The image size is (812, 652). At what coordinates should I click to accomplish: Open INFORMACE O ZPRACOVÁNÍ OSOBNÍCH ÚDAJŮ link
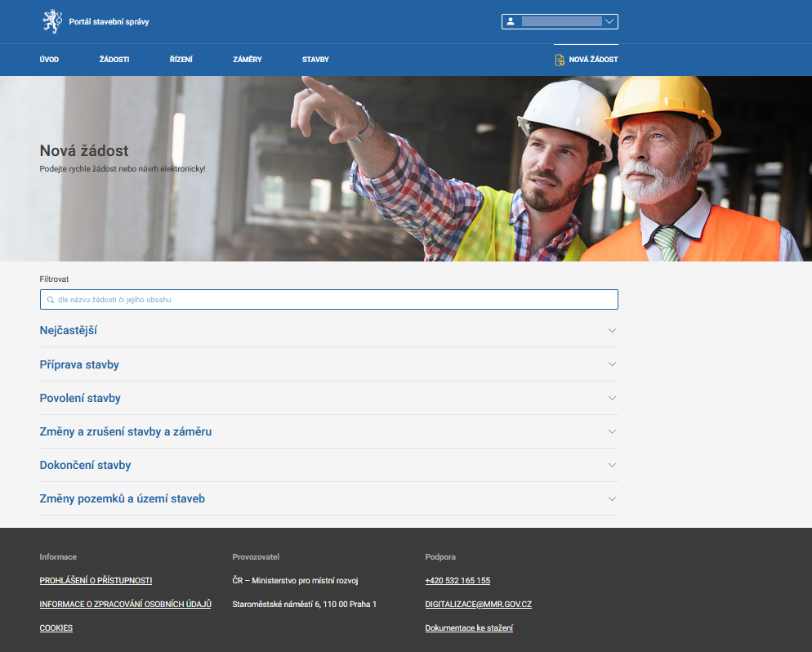click(125, 605)
